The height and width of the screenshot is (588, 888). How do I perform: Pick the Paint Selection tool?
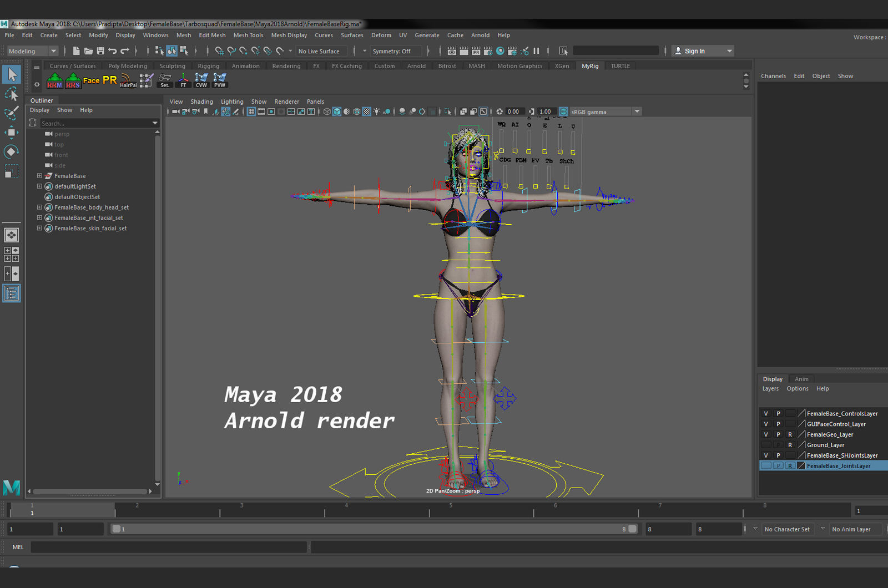tap(12, 113)
